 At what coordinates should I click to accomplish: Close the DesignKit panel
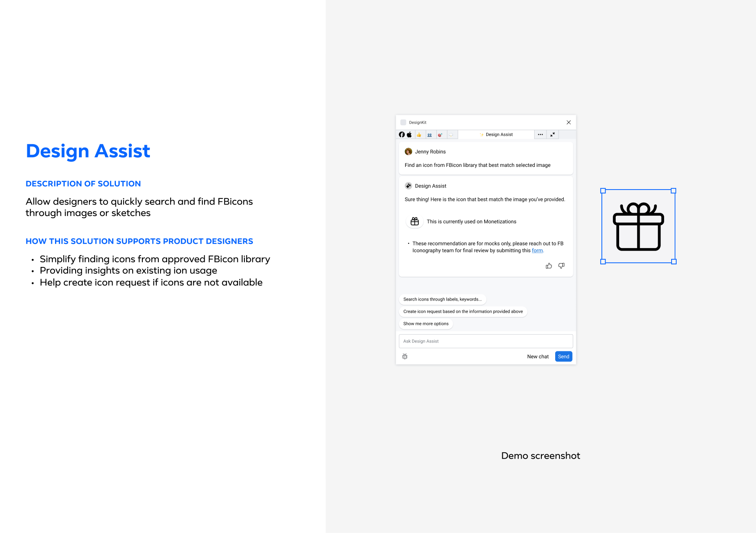(569, 122)
